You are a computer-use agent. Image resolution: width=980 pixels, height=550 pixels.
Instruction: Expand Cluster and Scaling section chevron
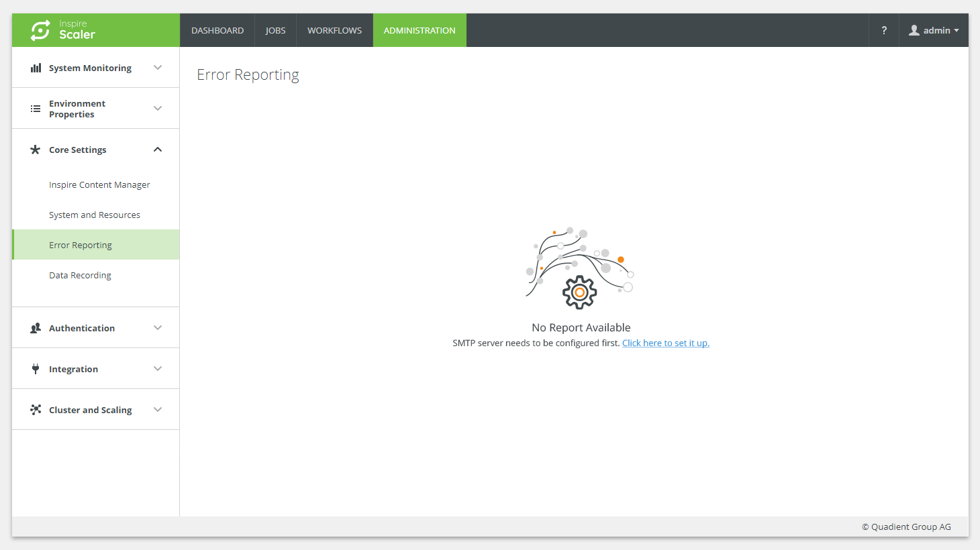coord(158,410)
